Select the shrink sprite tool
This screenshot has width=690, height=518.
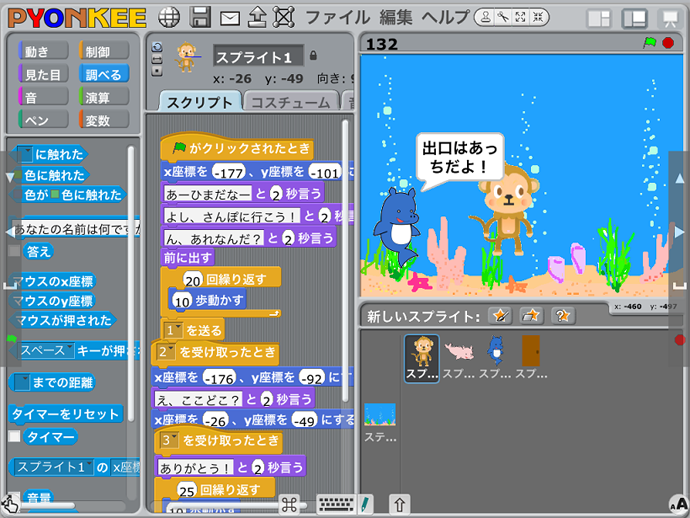[538, 17]
